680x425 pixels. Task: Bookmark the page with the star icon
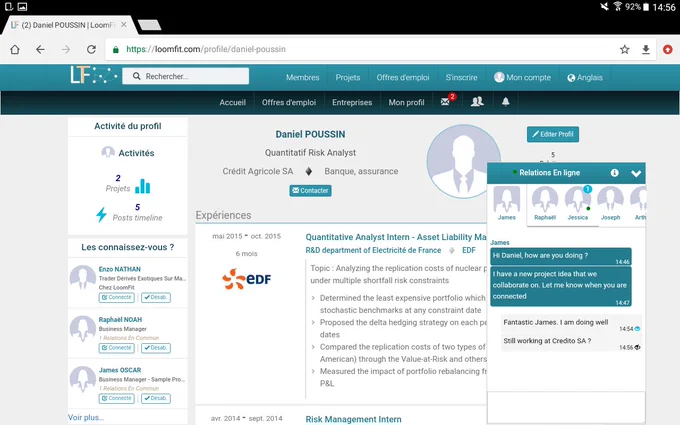624,49
